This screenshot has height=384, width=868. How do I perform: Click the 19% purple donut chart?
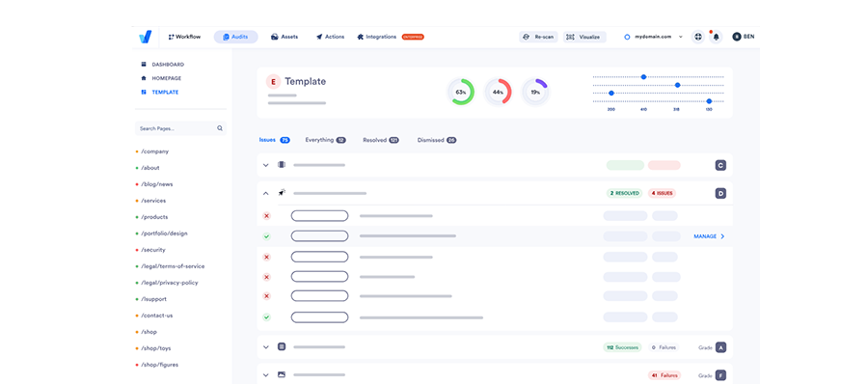click(535, 92)
